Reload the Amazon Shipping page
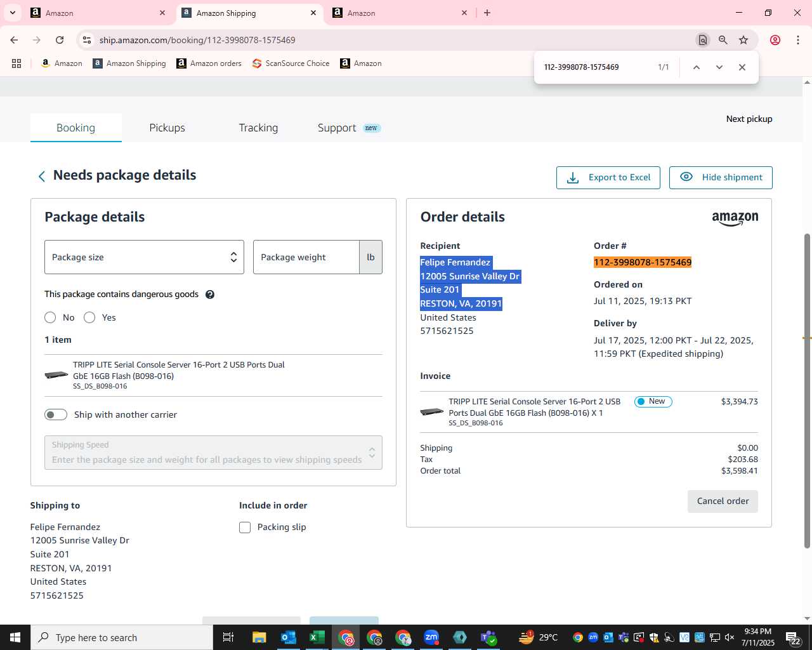 [60, 40]
